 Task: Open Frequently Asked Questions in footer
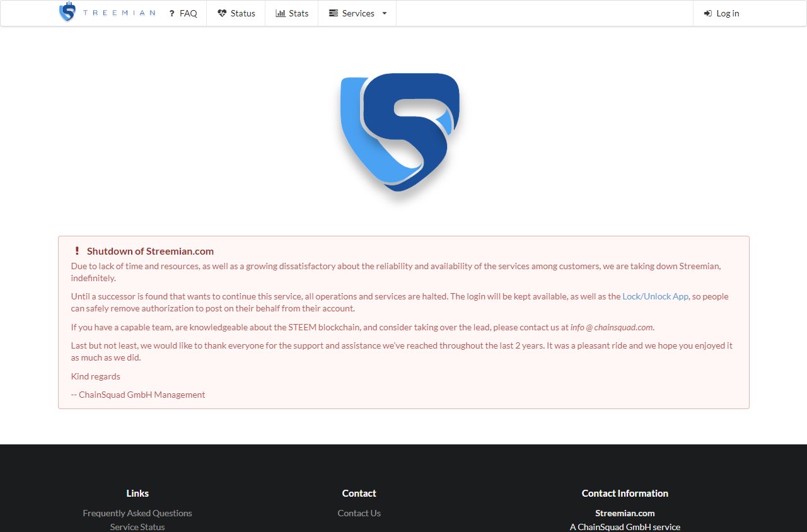137,512
